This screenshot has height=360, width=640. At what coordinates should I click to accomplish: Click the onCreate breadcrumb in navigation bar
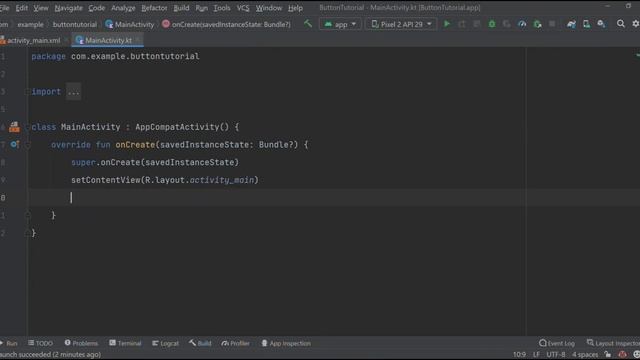click(x=227, y=24)
